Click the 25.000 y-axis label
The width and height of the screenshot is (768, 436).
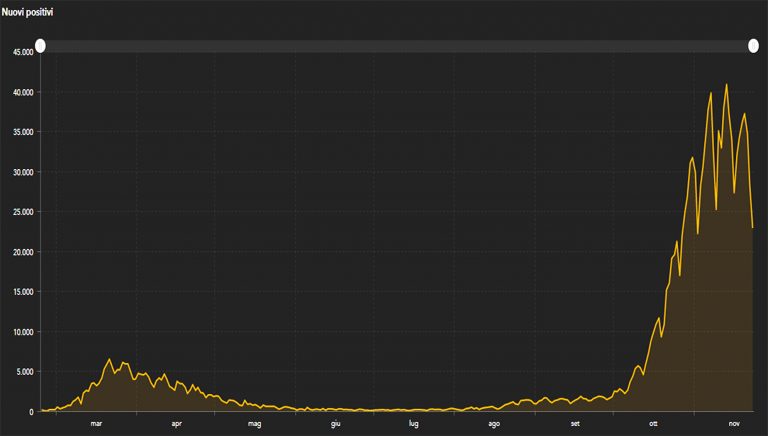[23, 212]
